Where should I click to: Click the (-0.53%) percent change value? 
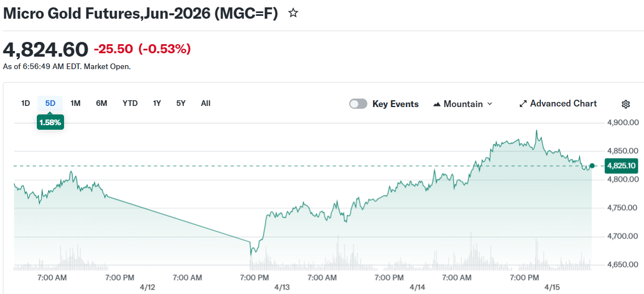[x=165, y=49]
